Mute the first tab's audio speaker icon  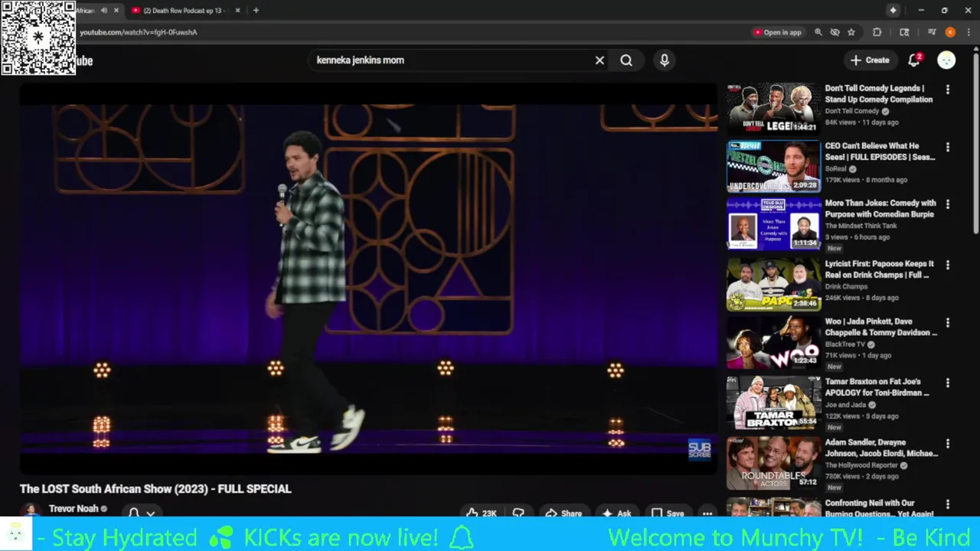tap(104, 11)
